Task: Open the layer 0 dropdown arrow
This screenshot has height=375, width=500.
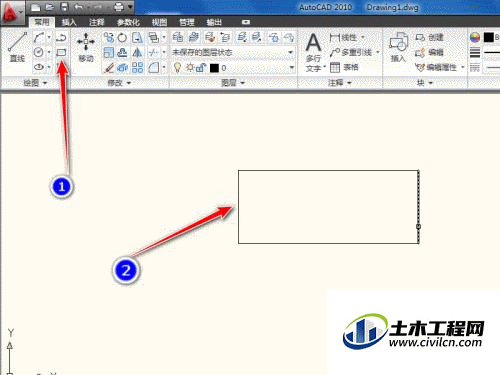Action: click(292, 68)
